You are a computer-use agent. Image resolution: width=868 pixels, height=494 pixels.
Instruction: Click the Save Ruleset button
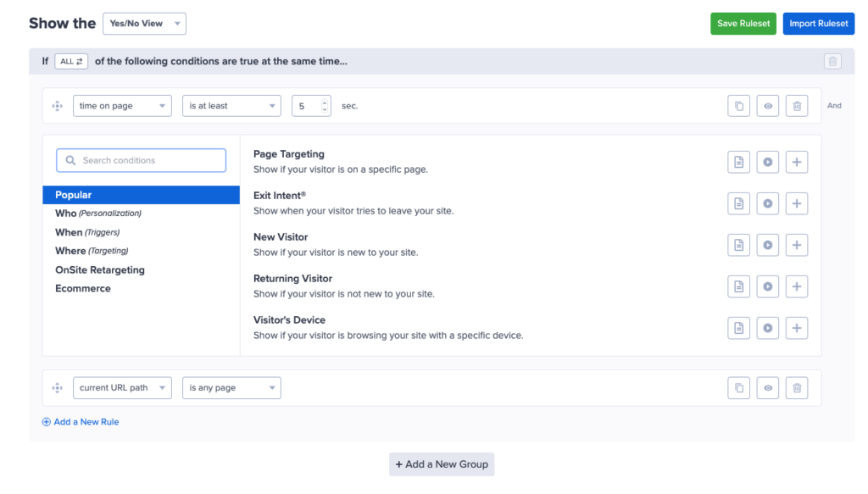click(x=743, y=24)
